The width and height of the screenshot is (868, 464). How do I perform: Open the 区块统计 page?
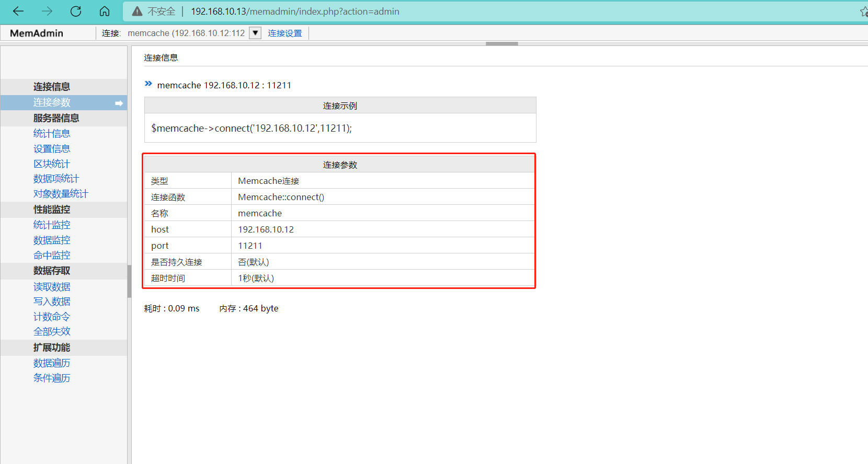(x=52, y=164)
